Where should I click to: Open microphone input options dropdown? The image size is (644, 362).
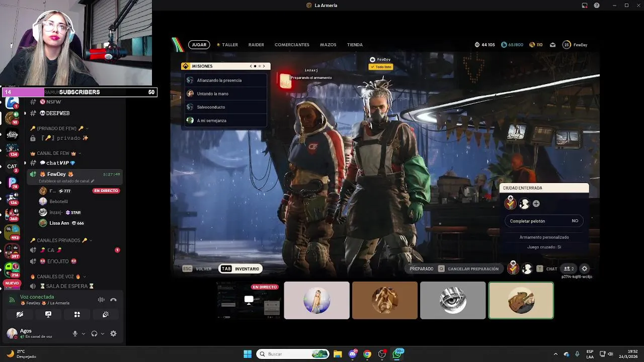click(84, 333)
